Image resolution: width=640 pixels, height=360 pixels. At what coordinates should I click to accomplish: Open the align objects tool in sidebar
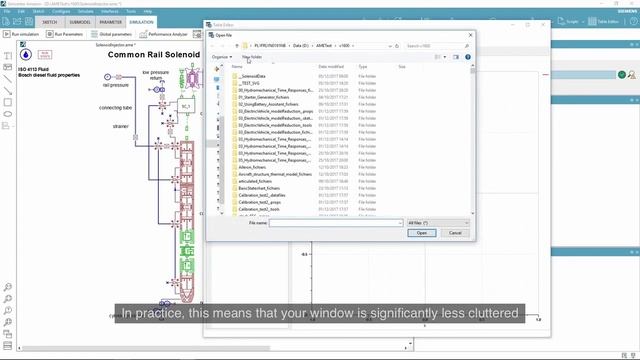[x=6, y=126]
